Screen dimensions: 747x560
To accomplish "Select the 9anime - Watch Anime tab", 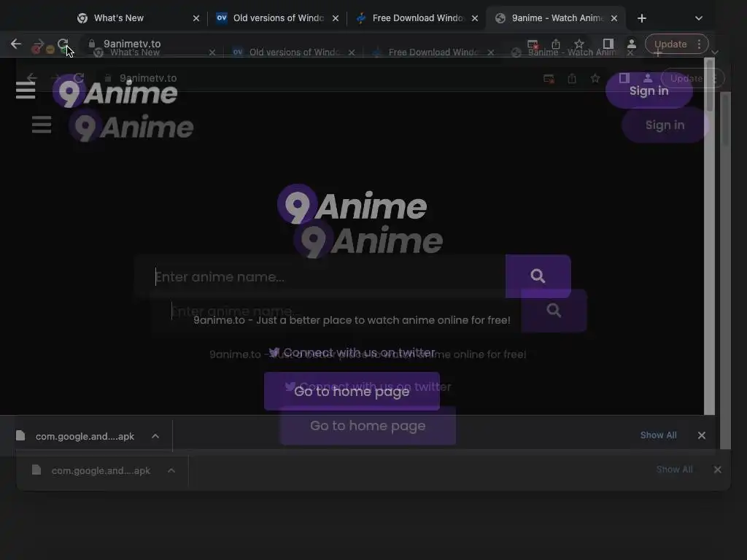I will 557,18.
